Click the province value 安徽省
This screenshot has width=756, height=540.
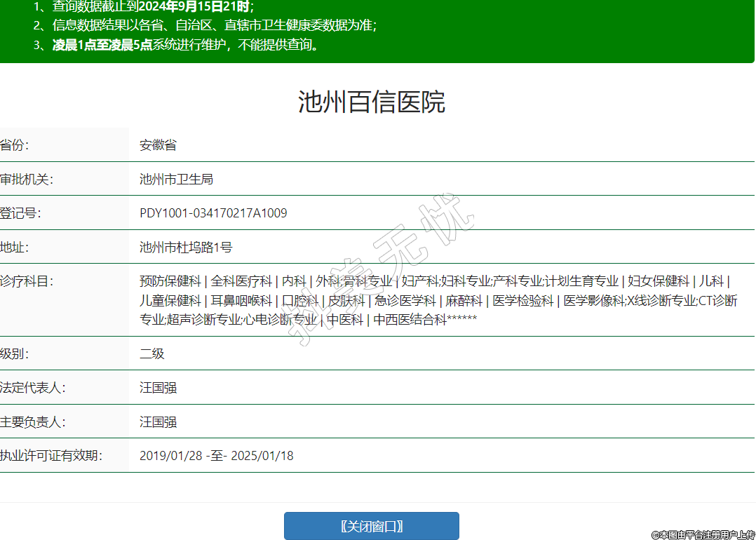[158, 145]
